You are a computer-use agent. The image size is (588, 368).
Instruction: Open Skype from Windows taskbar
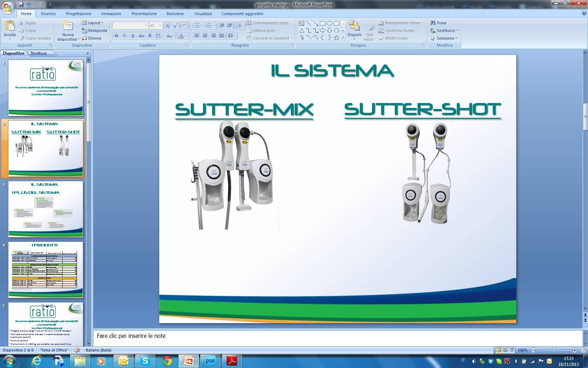[145, 361]
